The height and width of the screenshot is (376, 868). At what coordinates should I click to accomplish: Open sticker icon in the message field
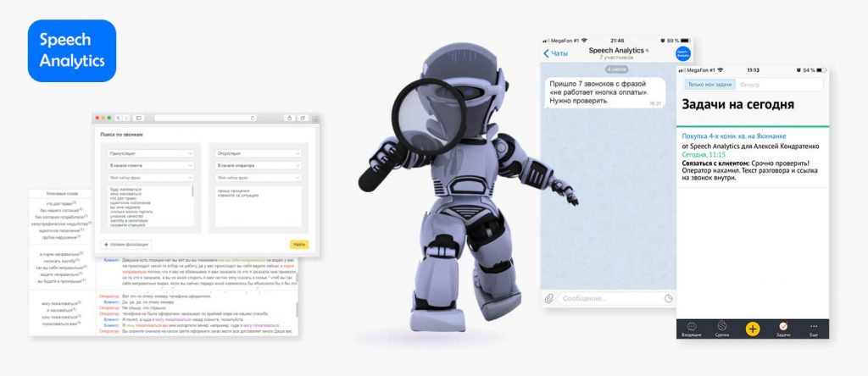click(669, 299)
